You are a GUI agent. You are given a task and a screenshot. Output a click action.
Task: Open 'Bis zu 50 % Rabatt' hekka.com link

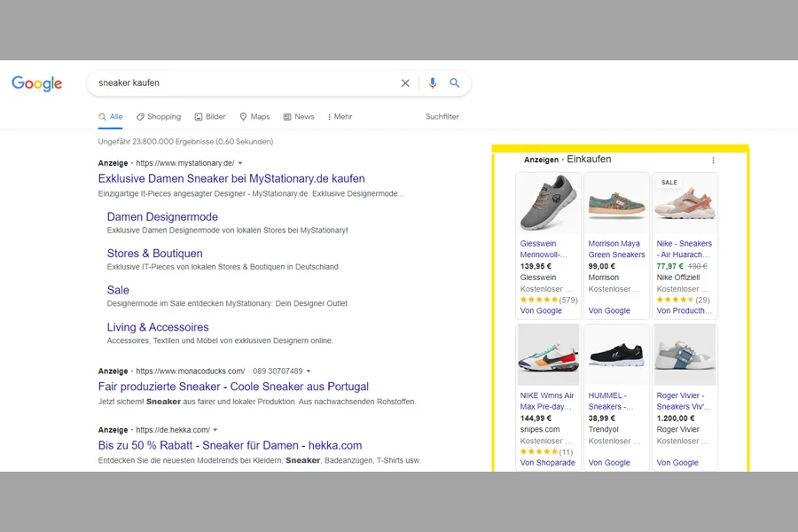[230, 445]
